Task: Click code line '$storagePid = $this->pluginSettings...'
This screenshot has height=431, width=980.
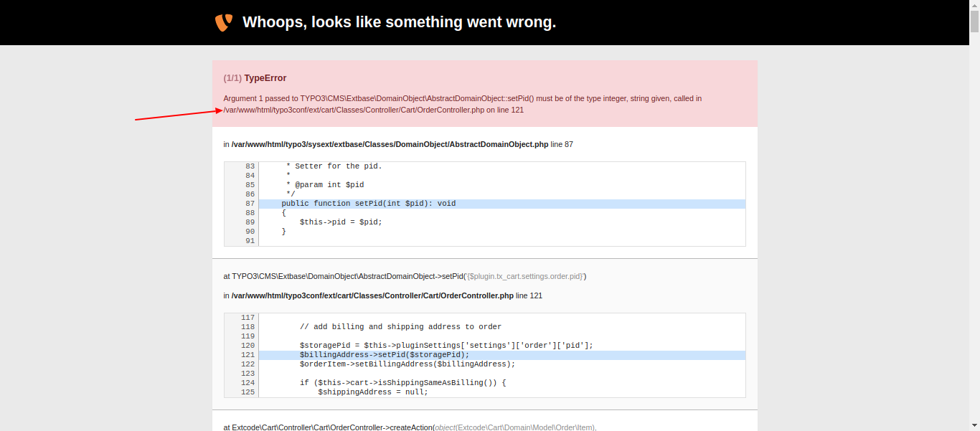Action: tap(446, 346)
